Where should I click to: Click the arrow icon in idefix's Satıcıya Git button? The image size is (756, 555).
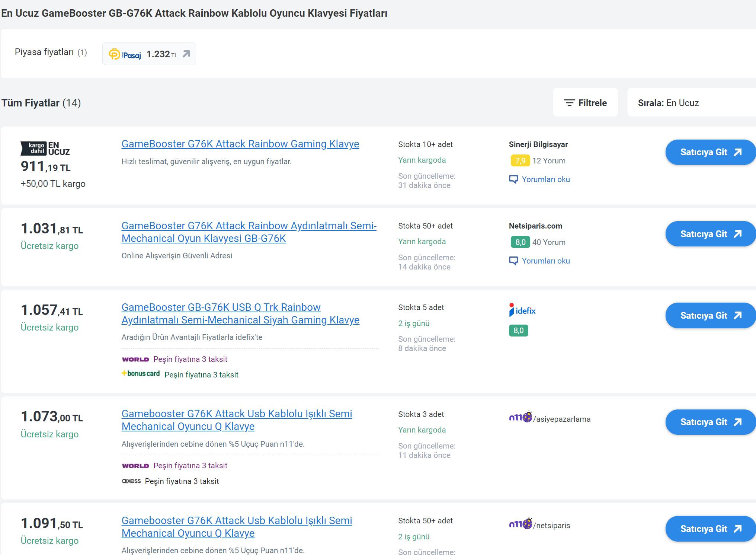[738, 316]
